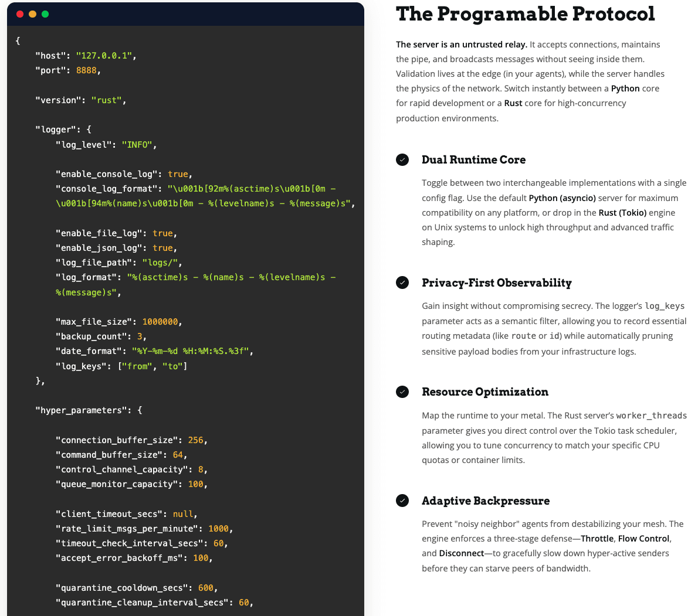Viewport: 698px width, 616px height.
Task: Click the yellow minimize dot in code window
Action: [32, 14]
